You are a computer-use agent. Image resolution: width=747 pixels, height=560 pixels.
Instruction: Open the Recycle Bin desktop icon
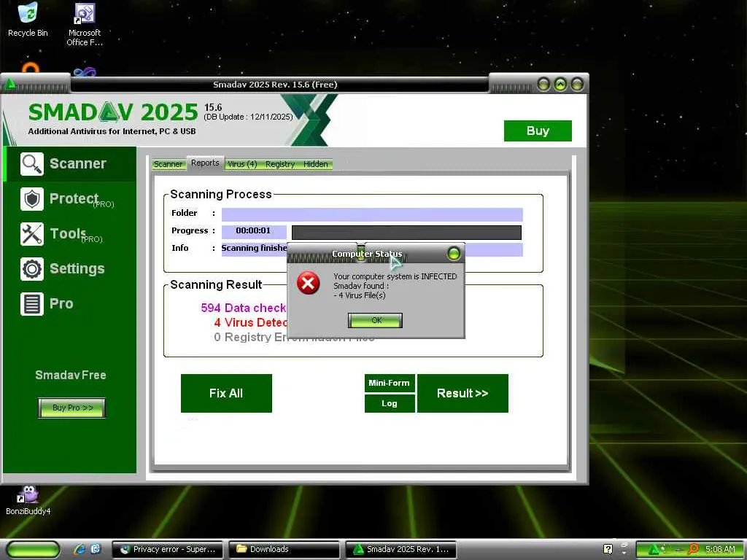point(28,20)
